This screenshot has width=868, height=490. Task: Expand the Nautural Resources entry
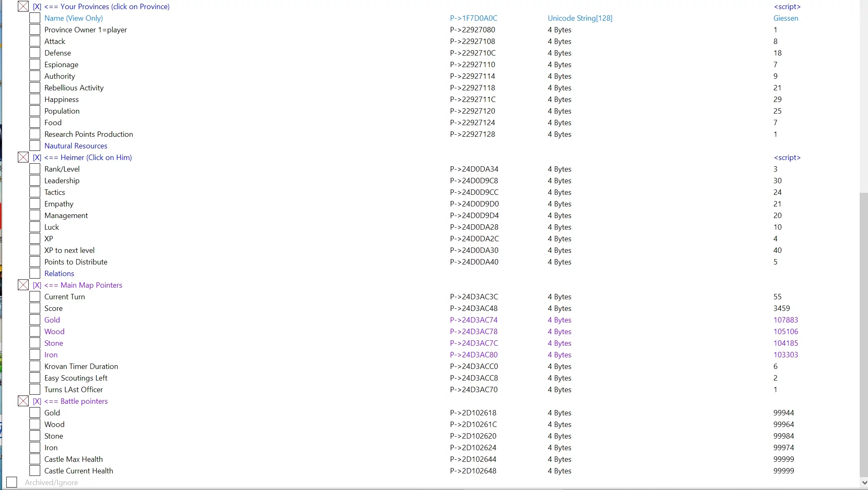point(76,146)
